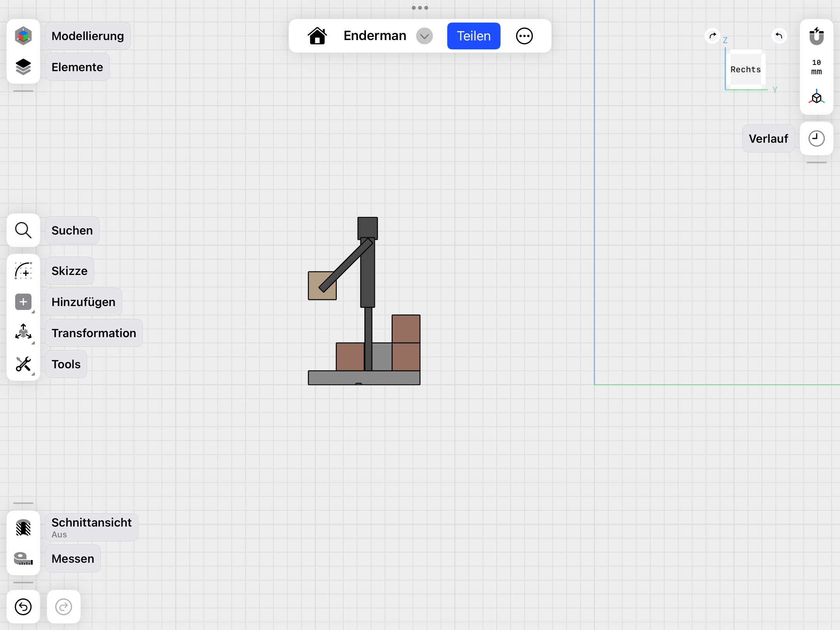Rotate the view cube clockwise arrow
The width and height of the screenshot is (840, 630).
[x=712, y=36]
